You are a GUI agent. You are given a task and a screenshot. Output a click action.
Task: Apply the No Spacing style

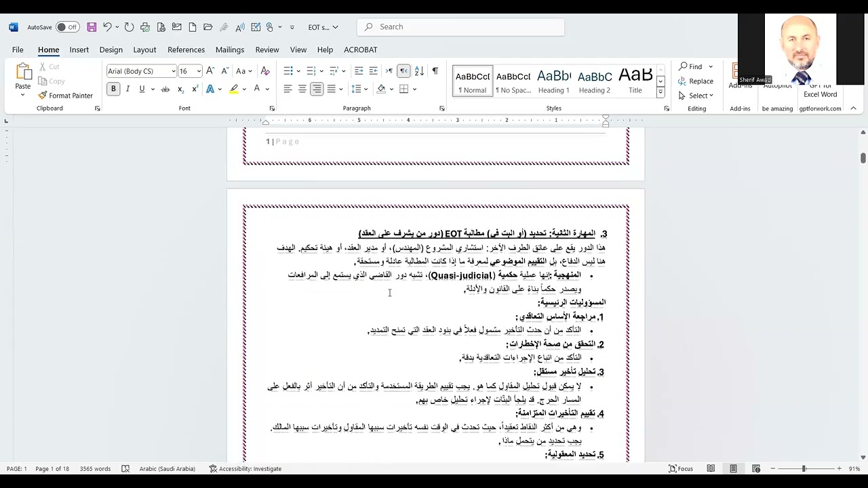[513, 81]
